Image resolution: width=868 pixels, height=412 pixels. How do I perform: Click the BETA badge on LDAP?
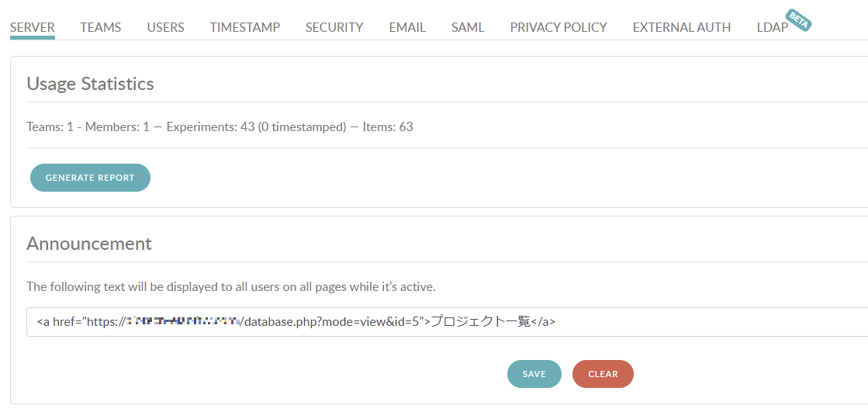797,19
